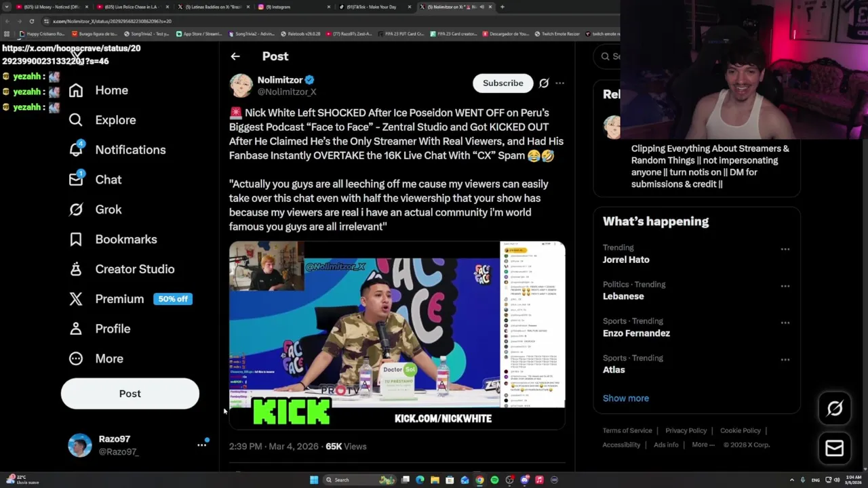The height and width of the screenshot is (488, 868).
Task: Open Terms of Service link
Action: 627,430
